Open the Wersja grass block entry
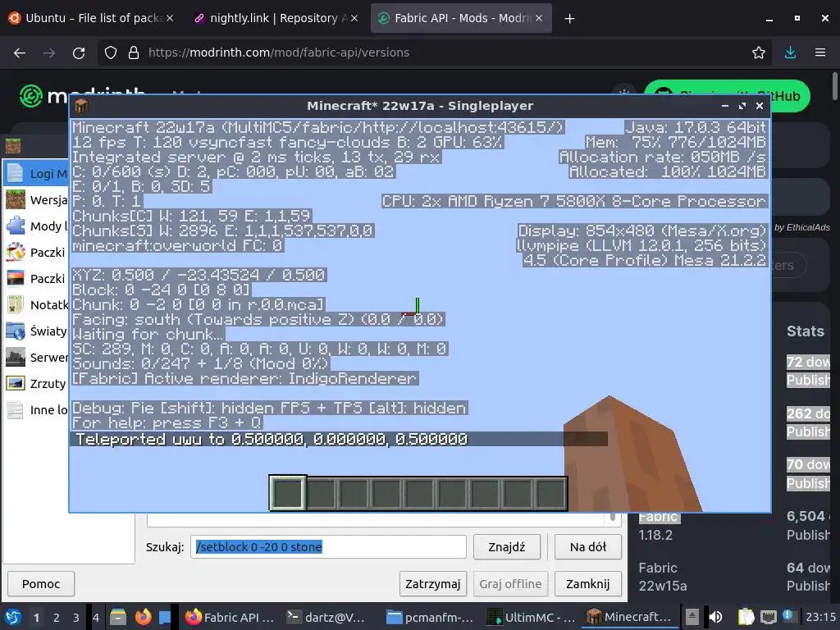 (36, 200)
